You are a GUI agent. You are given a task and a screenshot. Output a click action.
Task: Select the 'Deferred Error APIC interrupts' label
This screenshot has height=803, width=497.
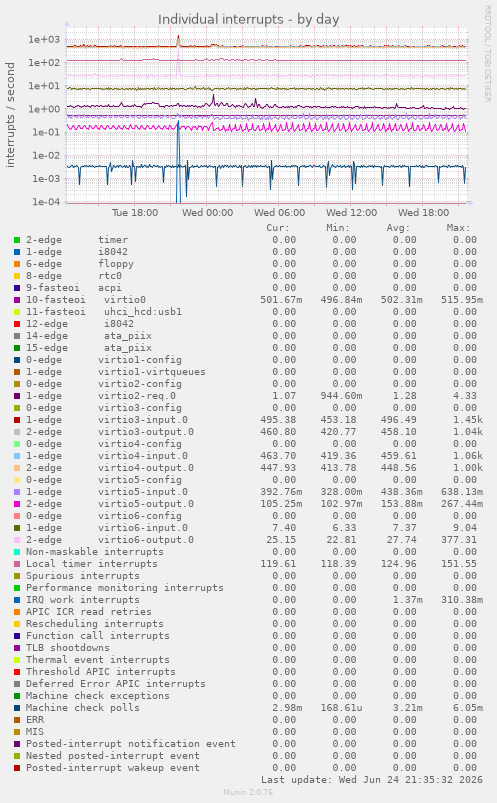click(116, 684)
